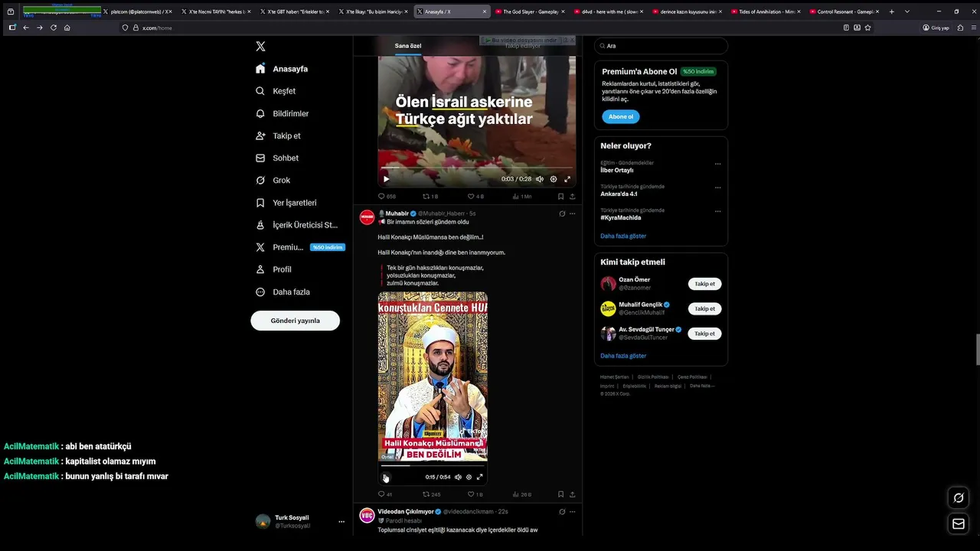
Task: Go to Profil page
Action: [x=273, y=269]
